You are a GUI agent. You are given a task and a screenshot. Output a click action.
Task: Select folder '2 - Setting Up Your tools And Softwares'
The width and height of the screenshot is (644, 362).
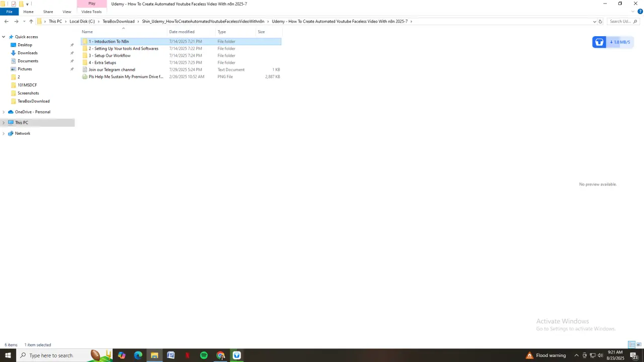click(x=181, y=48)
